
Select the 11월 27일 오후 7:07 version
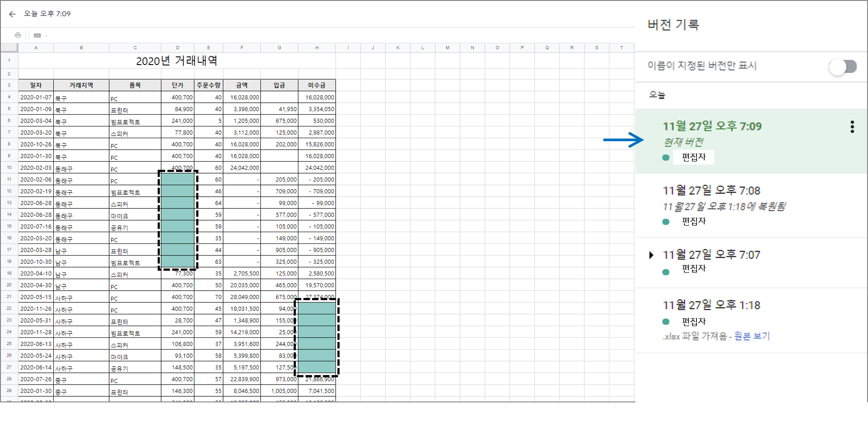(x=751, y=262)
